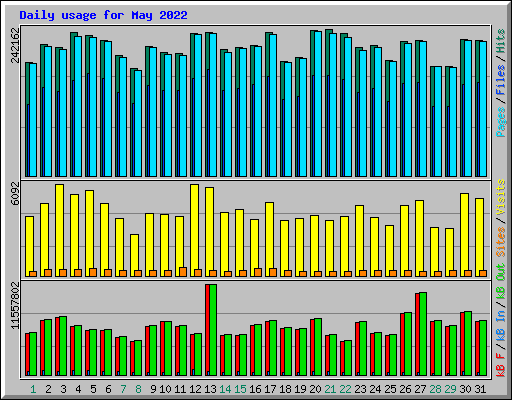Click the yellow visits bar for day 3
The height and width of the screenshot is (400, 512).
59,230
